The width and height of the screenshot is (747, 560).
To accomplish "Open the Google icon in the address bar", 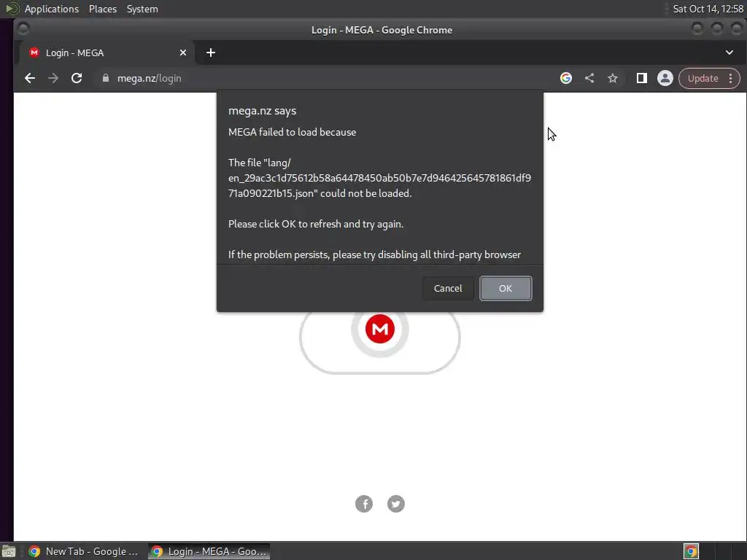I will [x=566, y=78].
